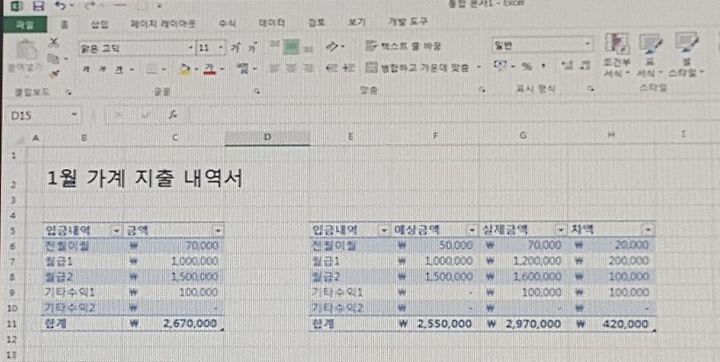Redo the last undone action
This screenshot has height=362, width=720.
coord(90,6)
